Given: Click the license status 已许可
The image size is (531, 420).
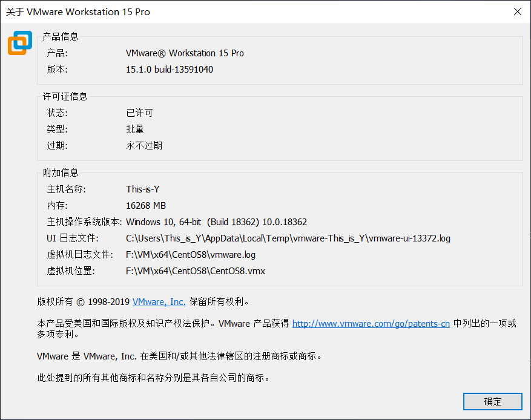Looking at the screenshot, I should [139, 113].
